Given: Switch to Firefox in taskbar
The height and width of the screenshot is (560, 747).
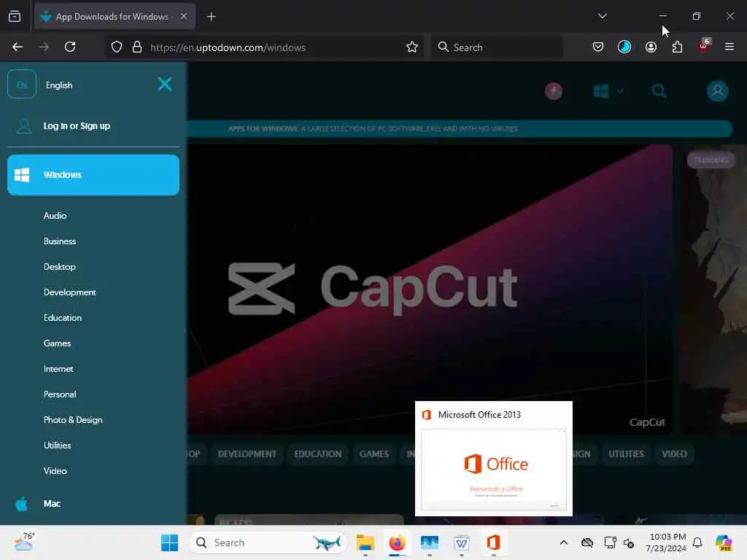Looking at the screenshot, I should [398, 542].
